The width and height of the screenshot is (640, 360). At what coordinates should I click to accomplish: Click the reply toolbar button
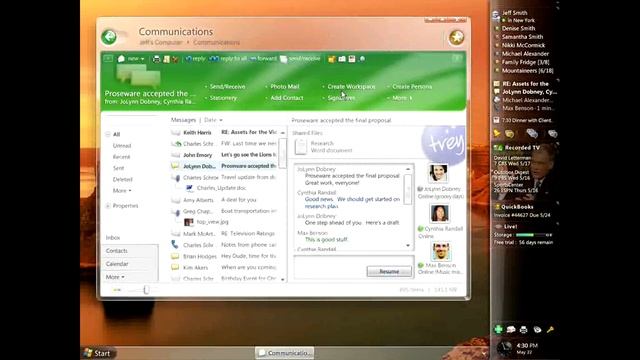196,59
